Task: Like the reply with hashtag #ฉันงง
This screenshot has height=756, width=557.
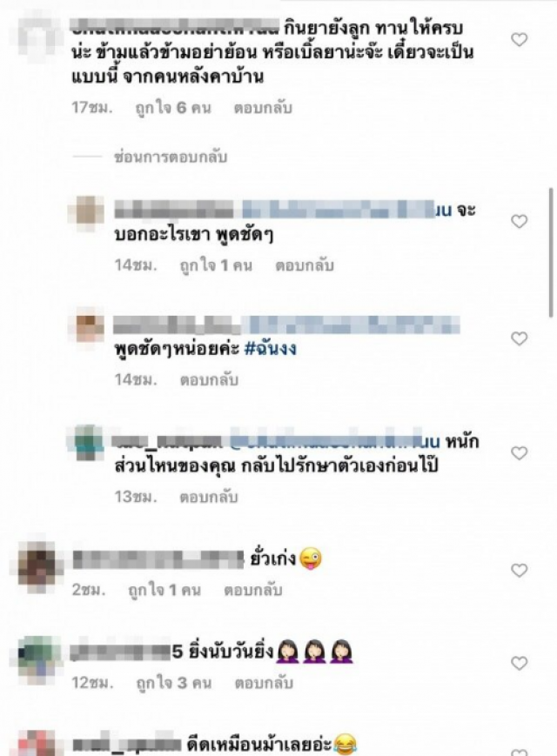Action: (x=519, y=338)
